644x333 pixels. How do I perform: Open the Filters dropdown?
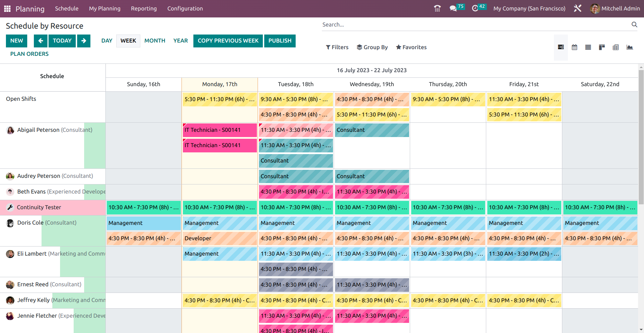(336, 47)
